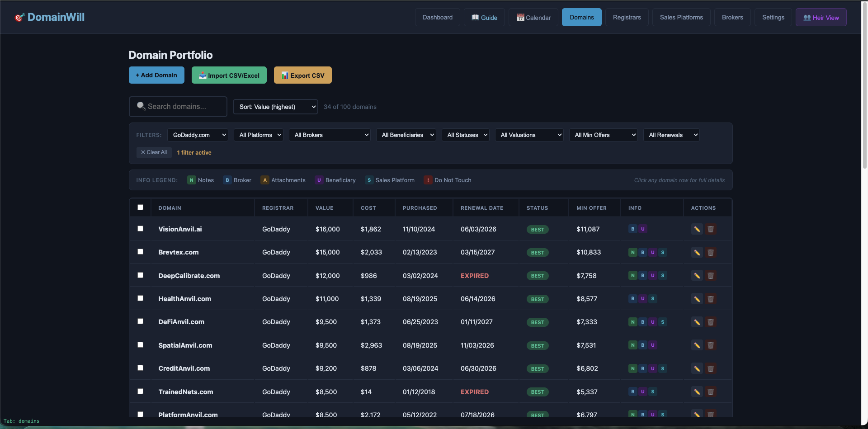868x429 pixels.
Task: Click the Clear All filters button
Action: (x=154, y=152)
